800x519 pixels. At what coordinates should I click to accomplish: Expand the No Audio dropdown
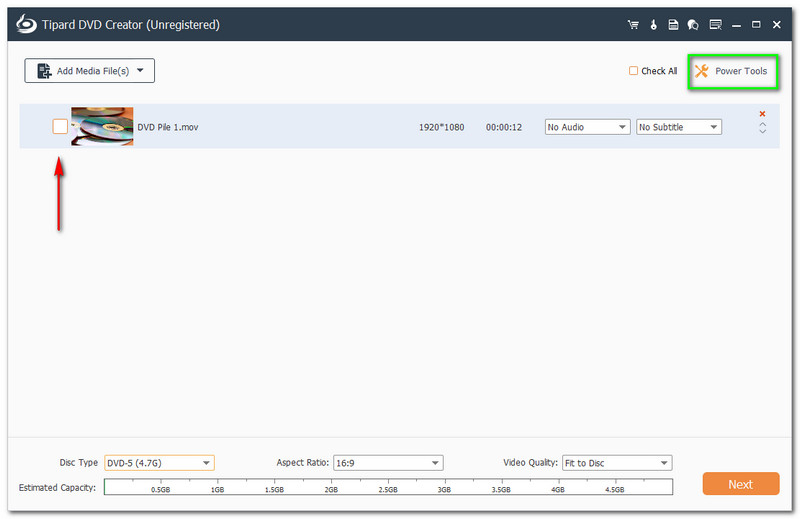(x=587, y=127)
